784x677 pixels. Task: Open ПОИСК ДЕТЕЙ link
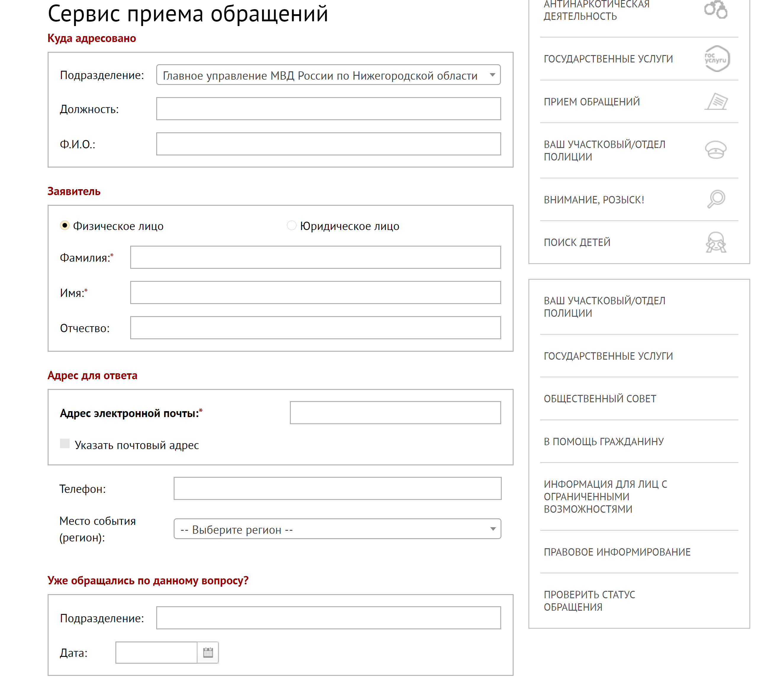[577, 242]
